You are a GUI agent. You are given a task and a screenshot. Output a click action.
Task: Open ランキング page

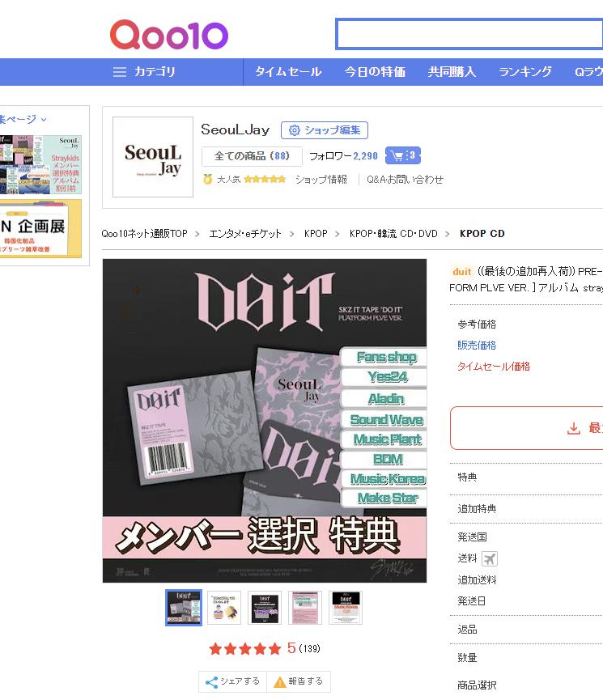tap(525, 72)
